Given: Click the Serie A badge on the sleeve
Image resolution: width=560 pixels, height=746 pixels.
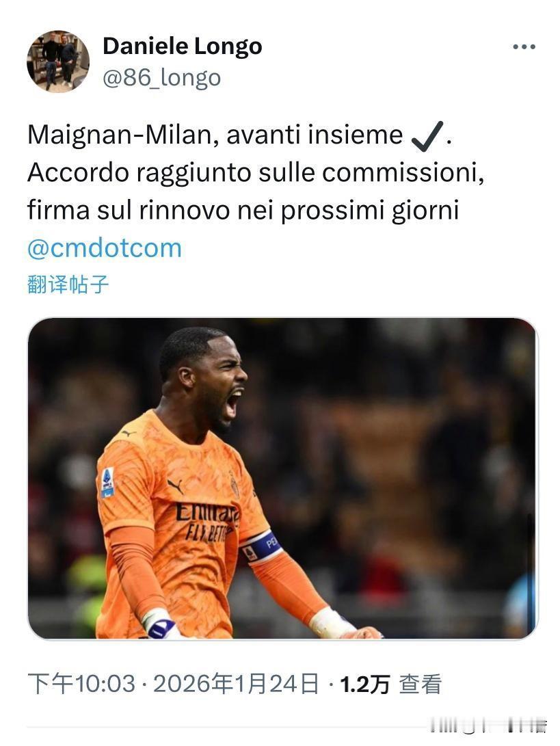Looking at the screenshot, I should pyautogui.click(x=108, y=482).
